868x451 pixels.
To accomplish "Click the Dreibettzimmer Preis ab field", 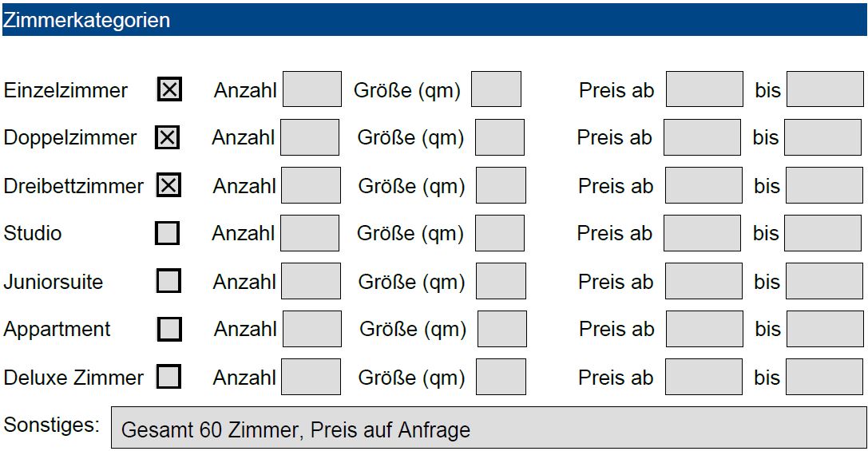I will click(704, 185).
